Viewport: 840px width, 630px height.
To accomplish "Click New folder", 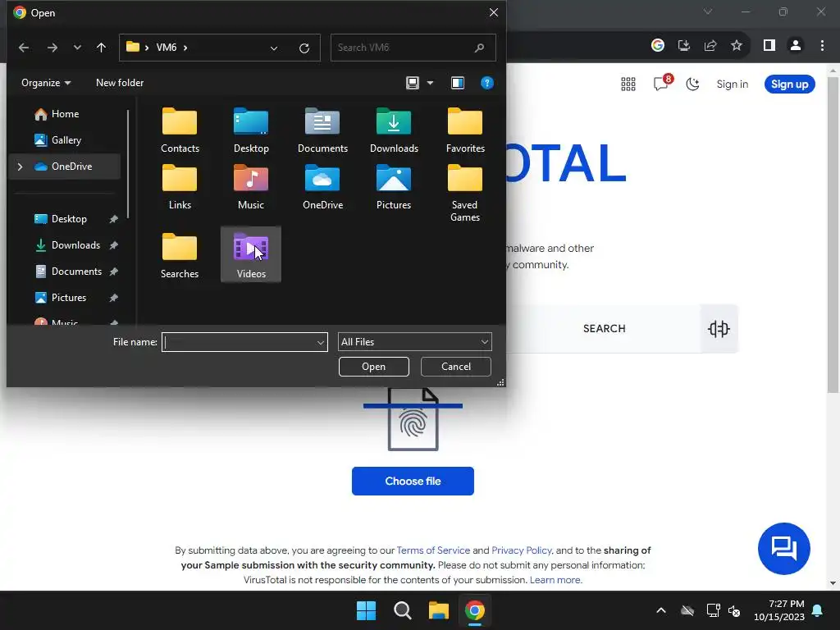I will pos(120,83).
